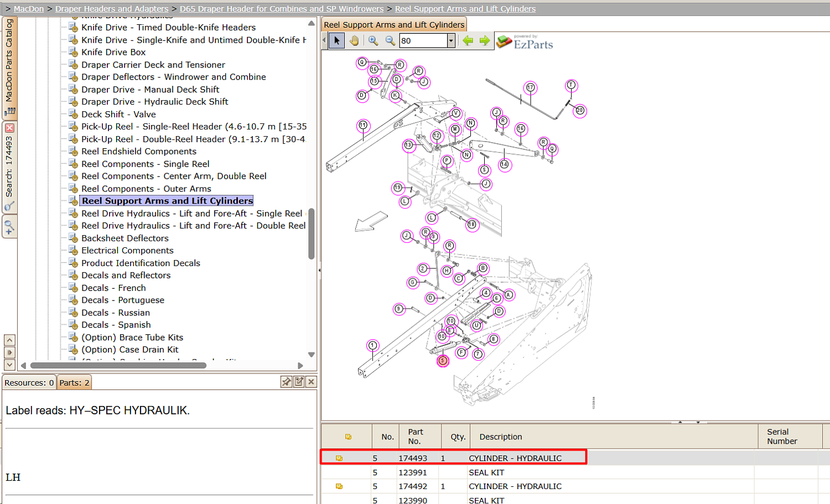The image size is (830, 504).
Task: Select highlighted callout 5 in the diagram
Action: (x=443, y=361)
